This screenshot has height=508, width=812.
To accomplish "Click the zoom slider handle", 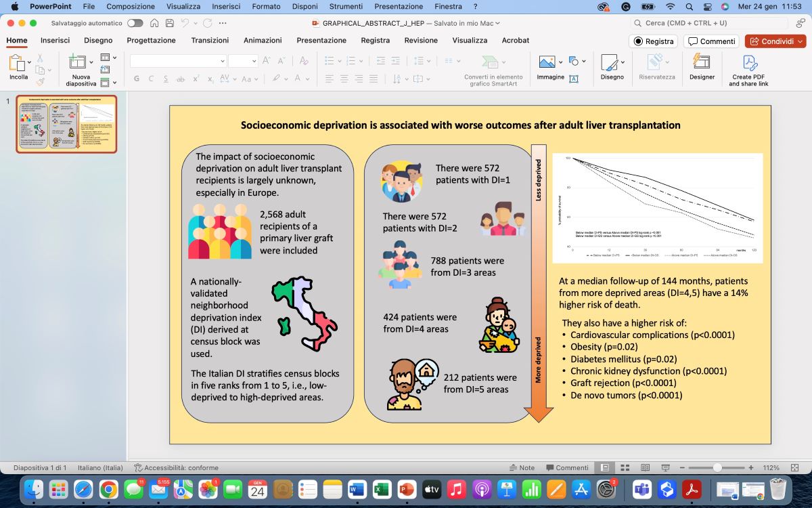I will tap(717, 467).
